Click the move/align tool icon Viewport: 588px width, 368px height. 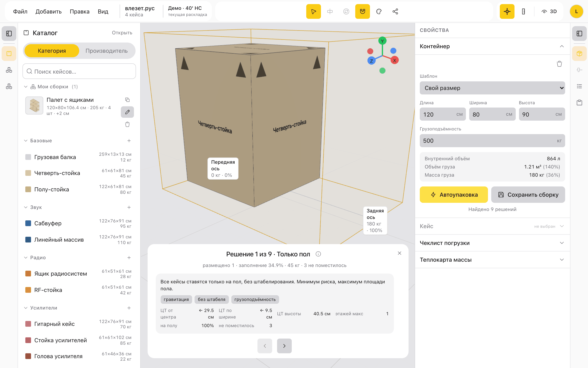tap(330, 11)
